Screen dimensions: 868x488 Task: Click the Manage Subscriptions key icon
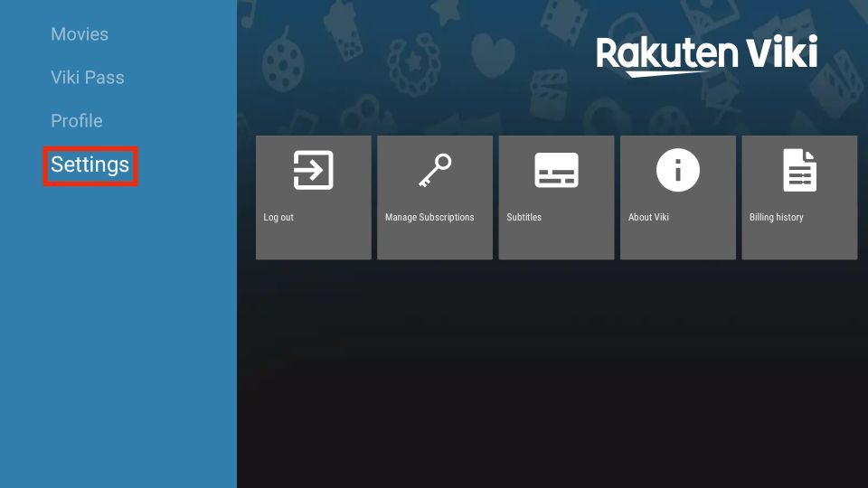[x=435, y=171]
